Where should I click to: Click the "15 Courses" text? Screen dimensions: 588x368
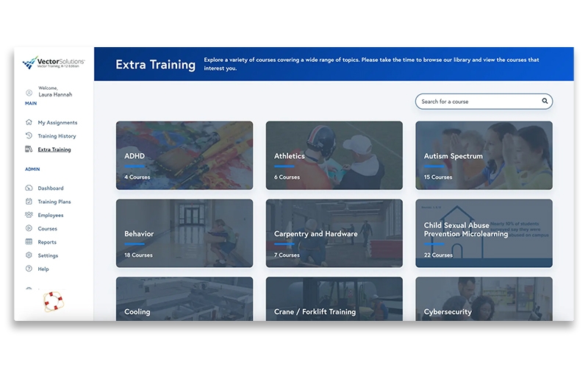pos(438,177)
